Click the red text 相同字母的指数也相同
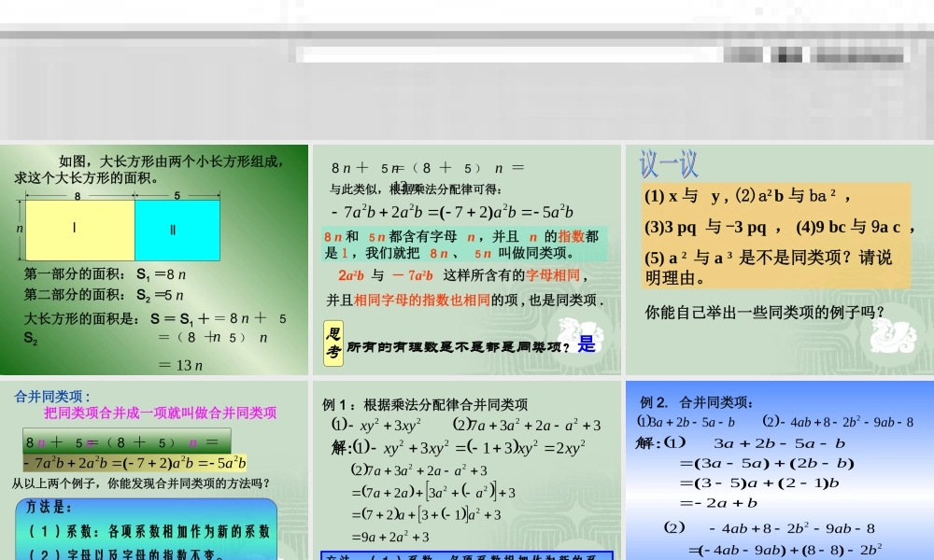The width and height of the screenshot is (934, 560). tap(422, 300)
